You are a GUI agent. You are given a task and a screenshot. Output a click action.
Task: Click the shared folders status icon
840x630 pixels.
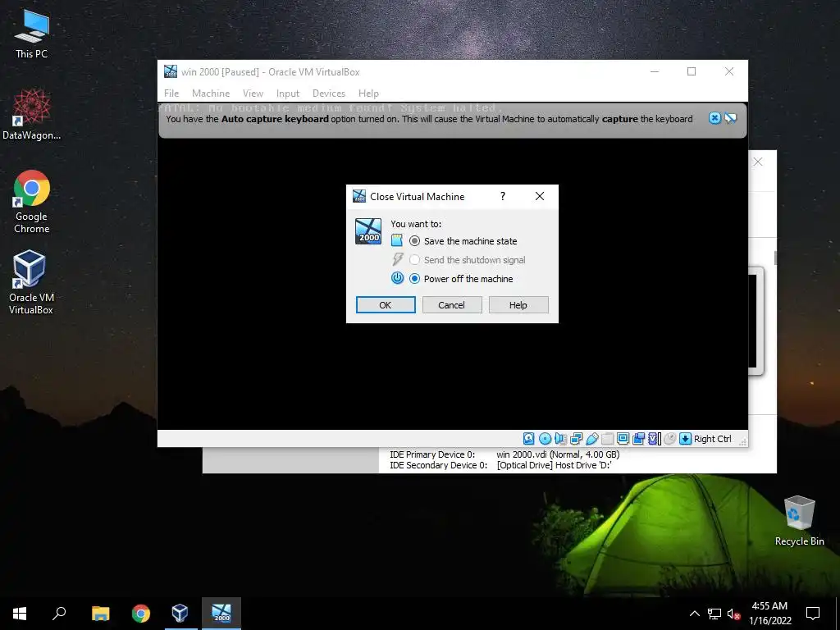coord(607,439)
